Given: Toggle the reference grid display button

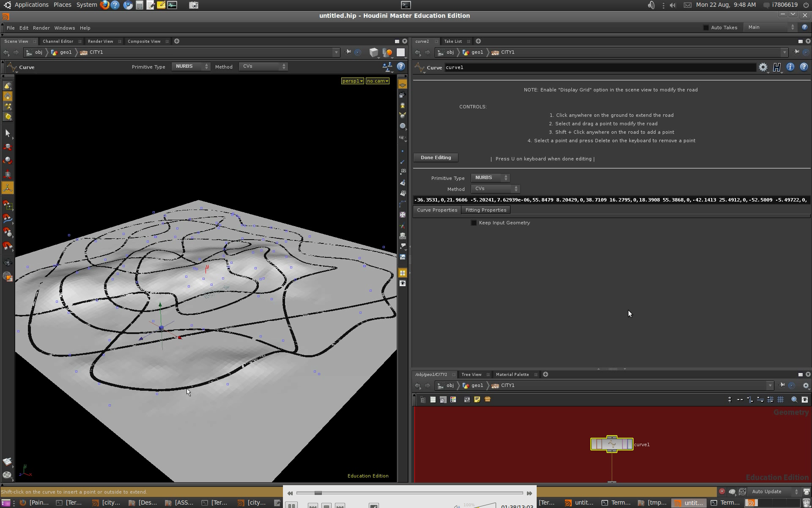Looking at the screenshot, I should 403,85.
